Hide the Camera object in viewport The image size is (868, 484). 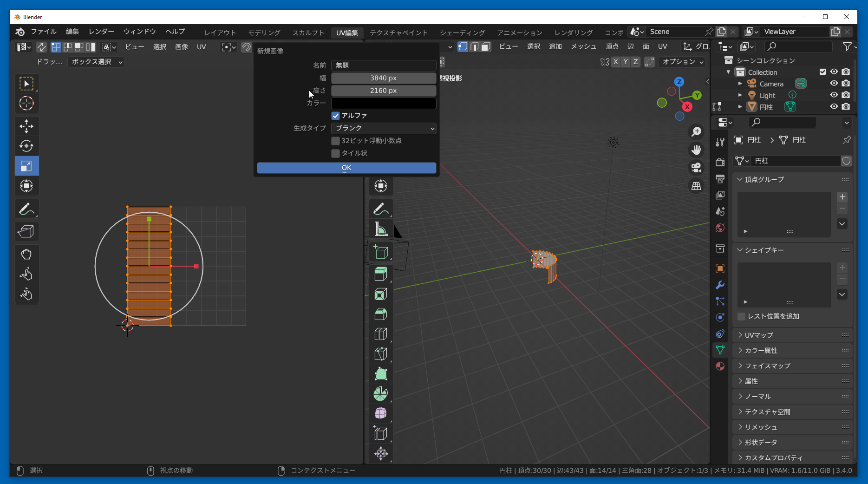click(834, 84)
